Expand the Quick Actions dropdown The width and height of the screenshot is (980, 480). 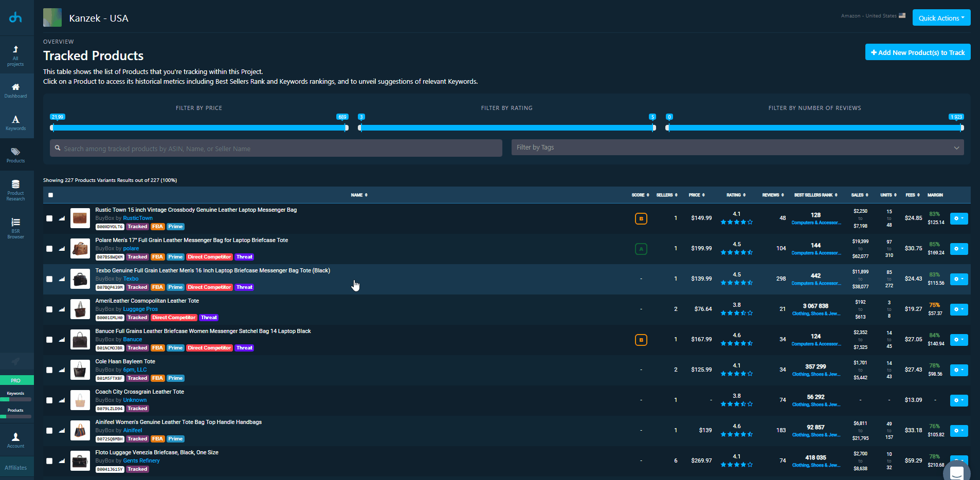[x=941, y=18]
